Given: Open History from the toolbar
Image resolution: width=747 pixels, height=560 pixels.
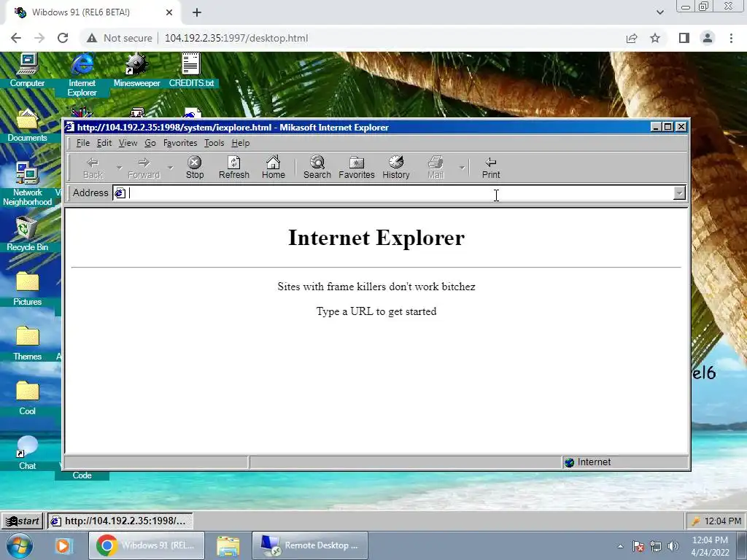Looking at the screenshot, I should [396, 168].
